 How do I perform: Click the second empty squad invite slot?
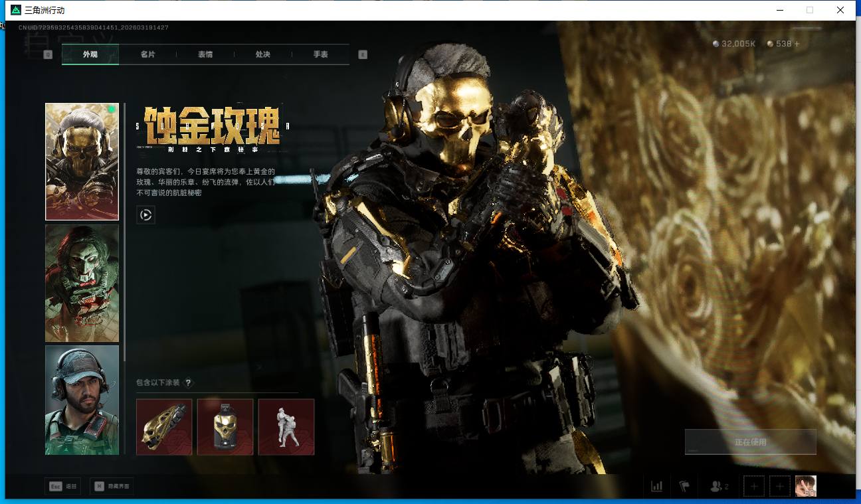(x=779, y=486)
